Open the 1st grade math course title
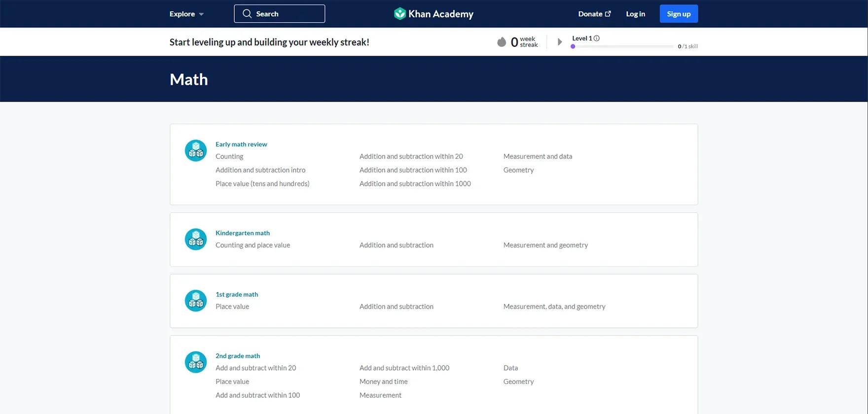868x414 pixels. pos(237,295)
